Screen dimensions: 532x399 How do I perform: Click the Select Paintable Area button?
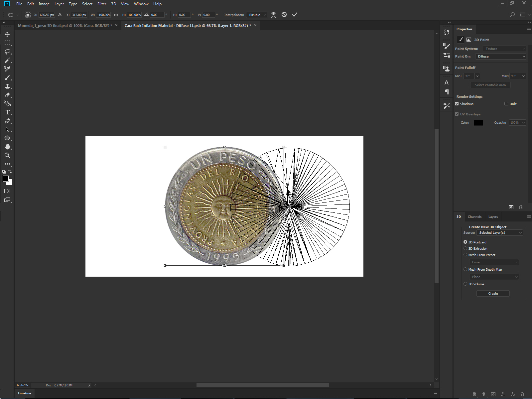tap(490, 85)
